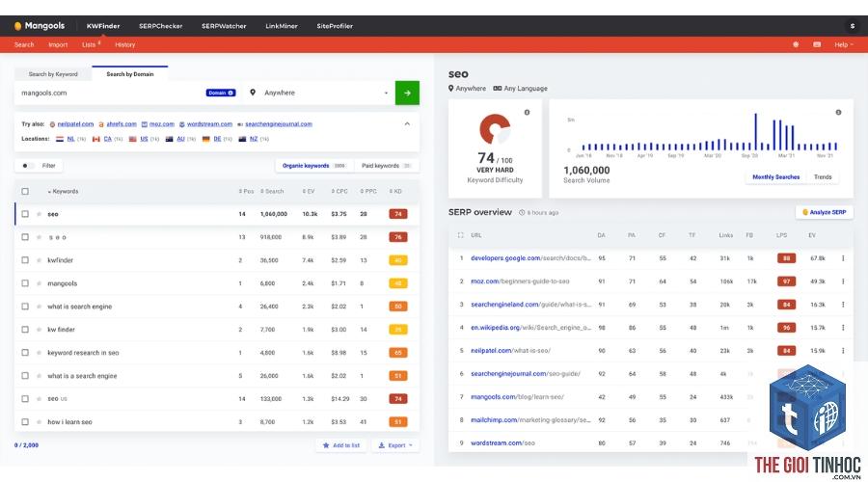Click the Analyze SERP button
The width and height of the screenshot is (868, 482).
point(825,212)
